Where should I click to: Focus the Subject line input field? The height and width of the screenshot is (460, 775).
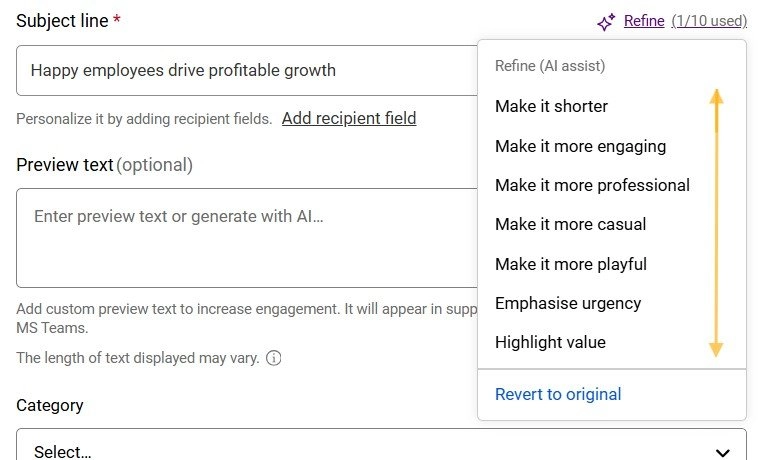tap(240, 71)
